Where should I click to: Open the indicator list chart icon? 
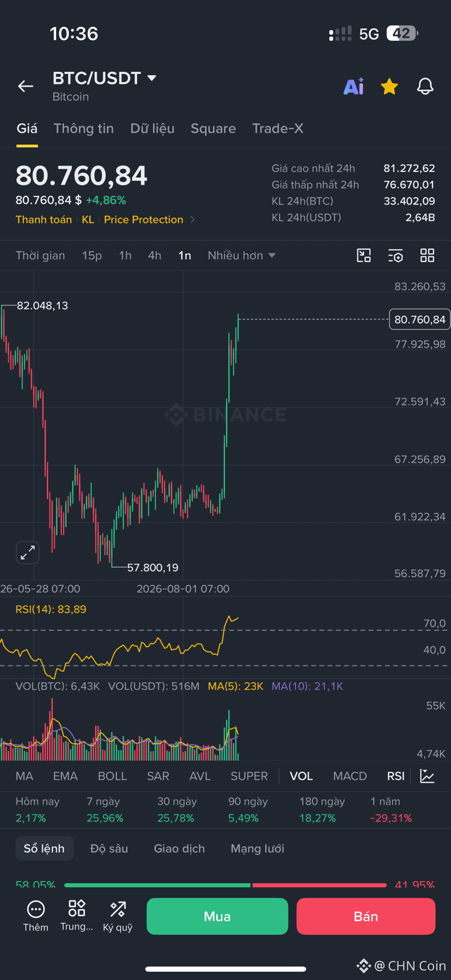point(428,776)
